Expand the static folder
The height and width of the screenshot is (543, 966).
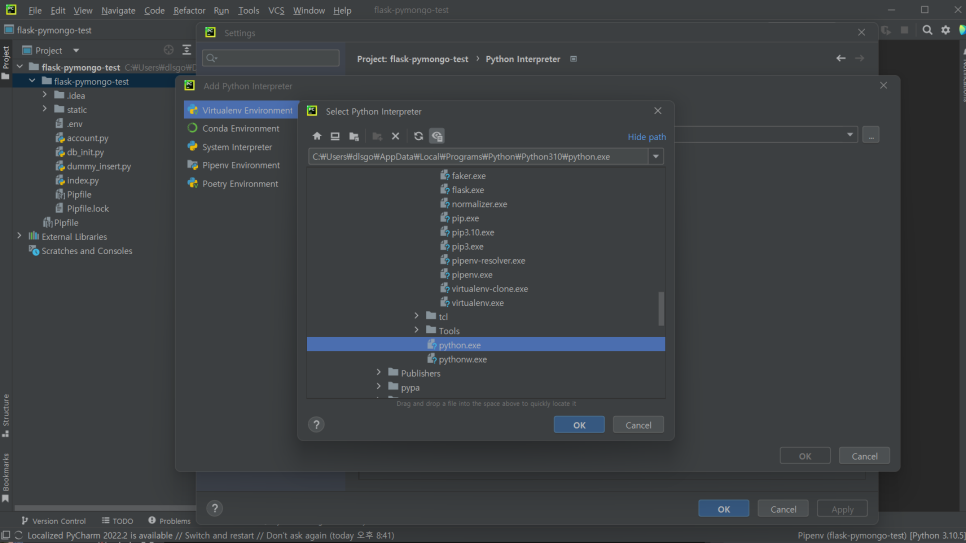[44, 109]
